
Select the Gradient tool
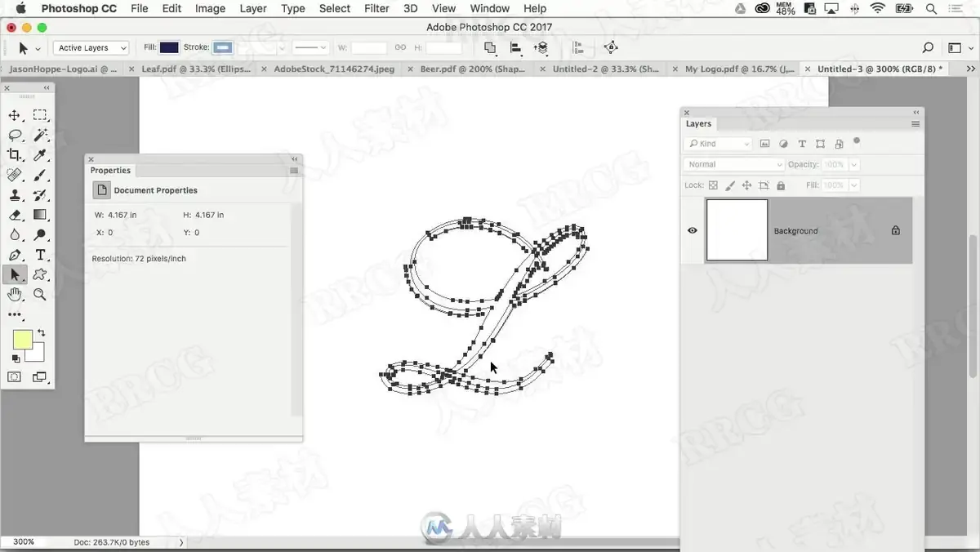click(40, 215)
